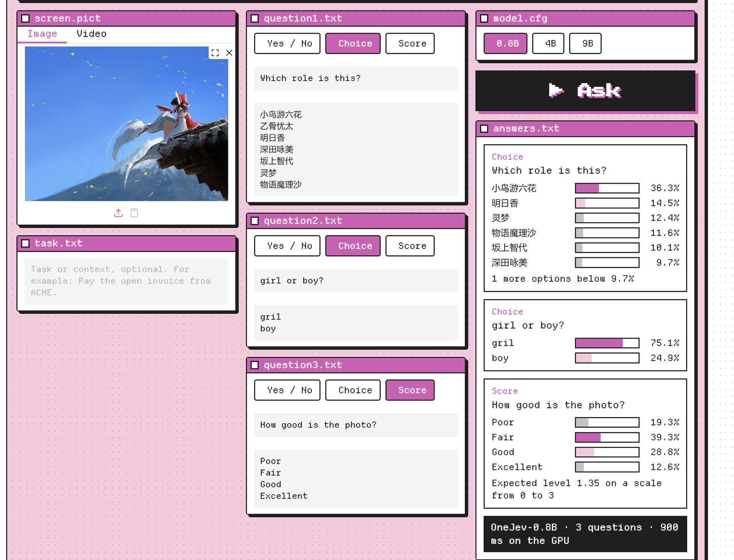Click the model.cfg panel title
734x560 pixels.
click(x=520, y=18)
